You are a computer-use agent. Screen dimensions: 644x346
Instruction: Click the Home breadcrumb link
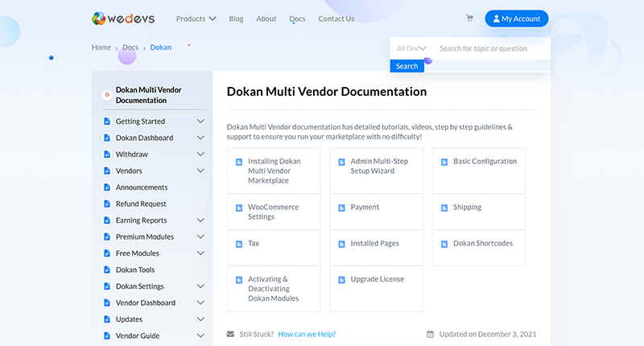click(101, 47)
